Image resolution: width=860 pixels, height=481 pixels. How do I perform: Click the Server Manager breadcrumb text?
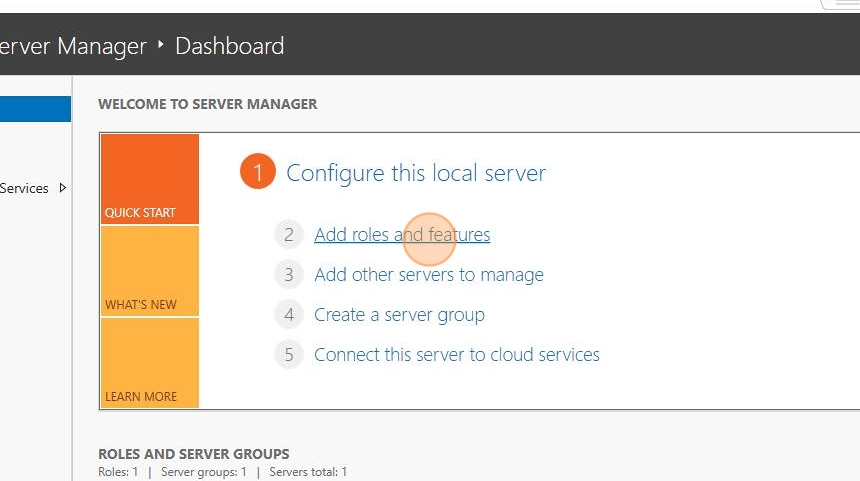coord(73,46)
